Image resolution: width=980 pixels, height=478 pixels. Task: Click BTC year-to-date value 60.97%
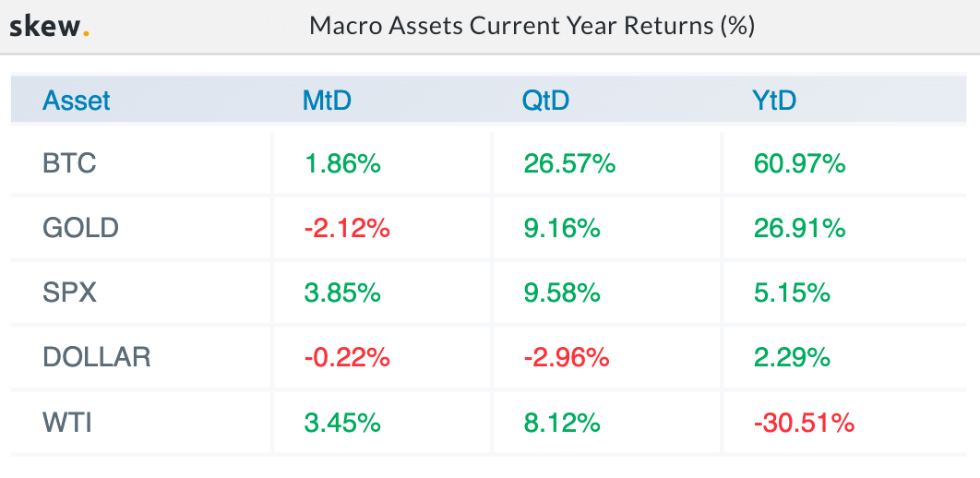tap(799, 164)
